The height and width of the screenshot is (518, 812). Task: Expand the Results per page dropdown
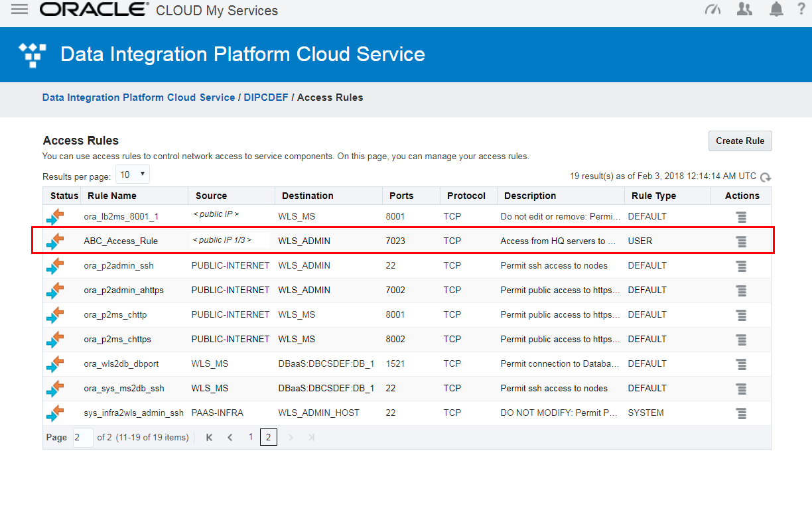pos(133,174)
